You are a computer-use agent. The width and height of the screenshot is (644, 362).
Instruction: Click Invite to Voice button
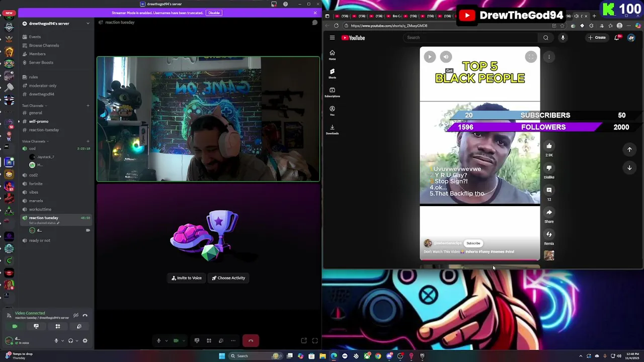(x=187, y=278)
